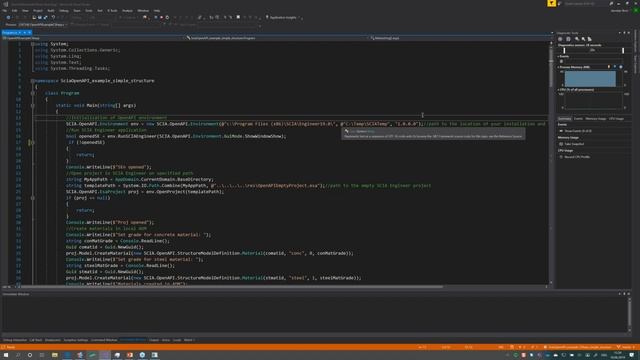Click the Record CPU Profile link

[577, 157]
